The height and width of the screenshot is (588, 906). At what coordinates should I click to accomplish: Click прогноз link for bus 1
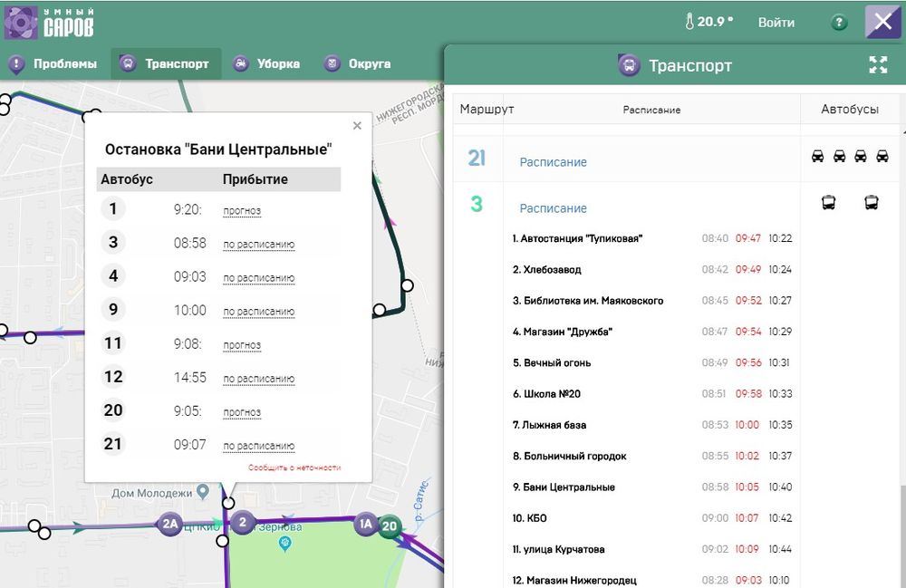point(242,211)
